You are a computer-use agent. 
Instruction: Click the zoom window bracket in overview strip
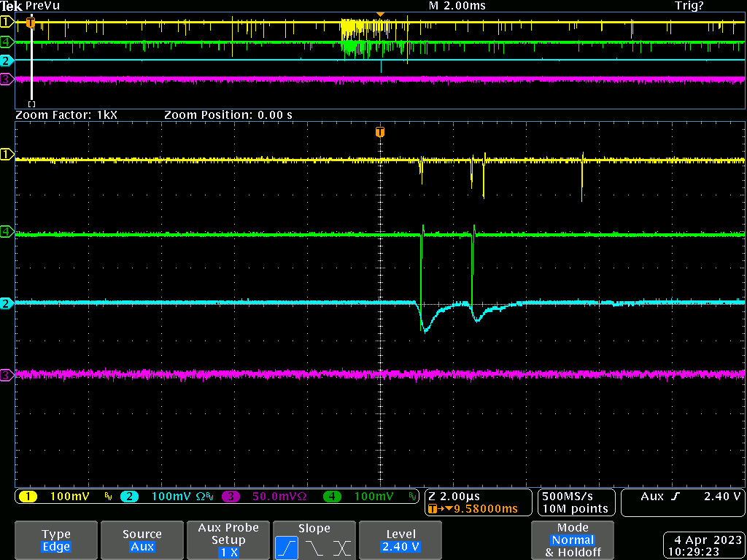[x=31, y=104]
